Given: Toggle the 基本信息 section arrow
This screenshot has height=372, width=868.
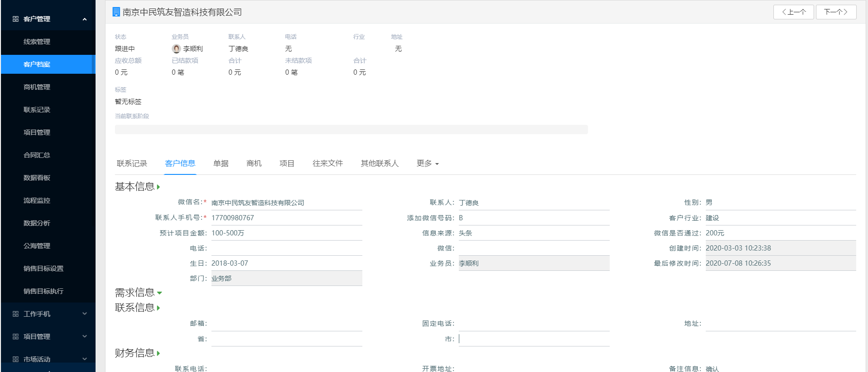Looking at the screenshot, I should [158, 187].
